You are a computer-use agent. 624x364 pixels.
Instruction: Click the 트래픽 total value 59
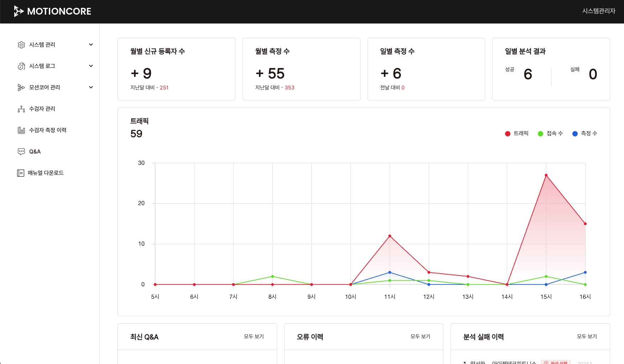[x=136, y=134]
